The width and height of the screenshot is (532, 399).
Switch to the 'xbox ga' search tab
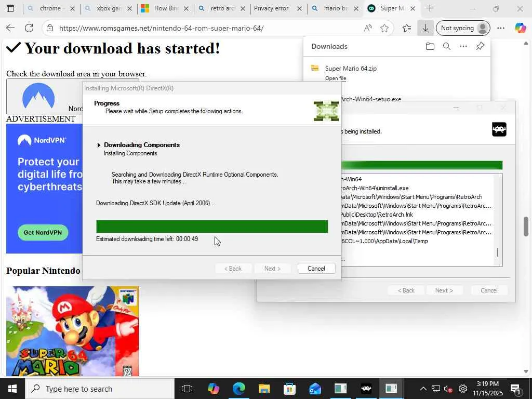[108, 8]
